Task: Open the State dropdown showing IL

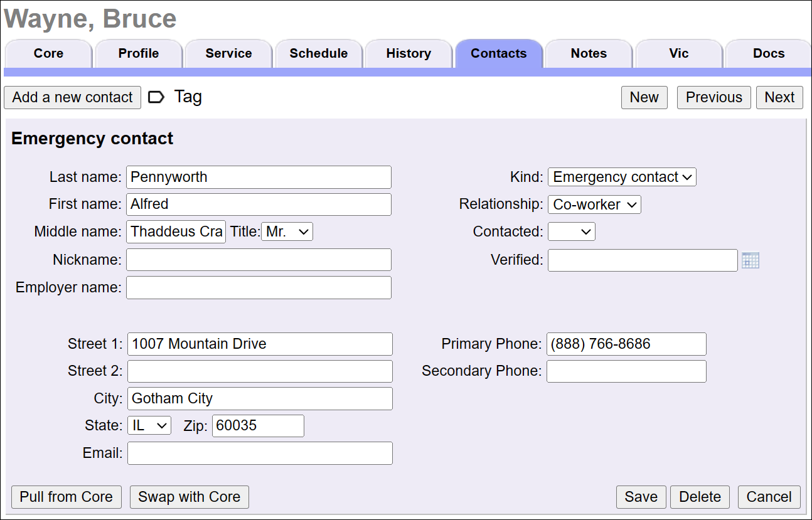Action: coord(149,425)
